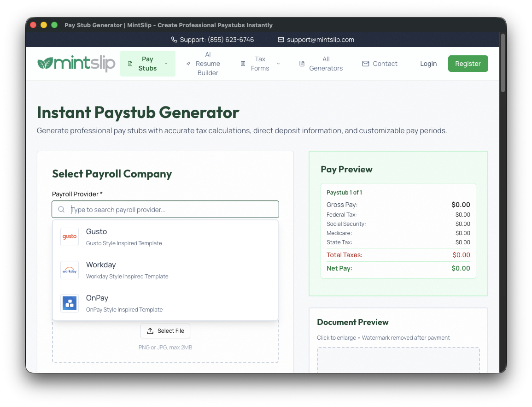
Task: Click the green Register button
Action: pyautogui.click(x=468, y=64)
